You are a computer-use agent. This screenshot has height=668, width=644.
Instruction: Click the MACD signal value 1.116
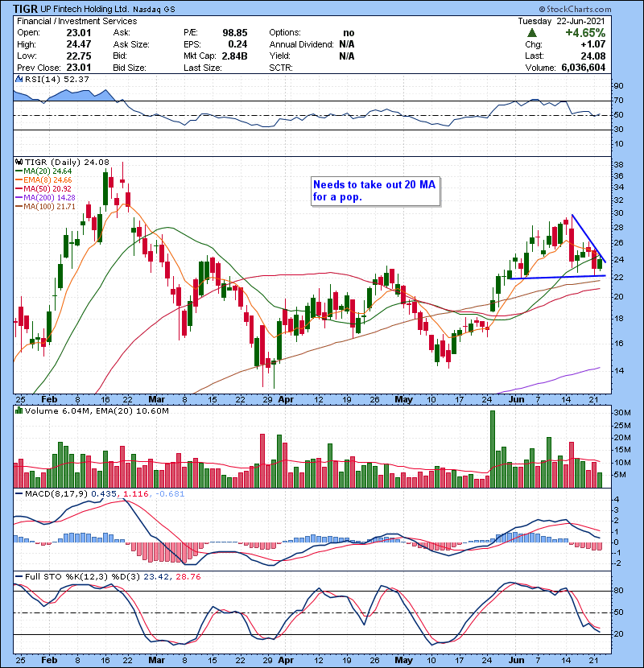click(135, 494)
